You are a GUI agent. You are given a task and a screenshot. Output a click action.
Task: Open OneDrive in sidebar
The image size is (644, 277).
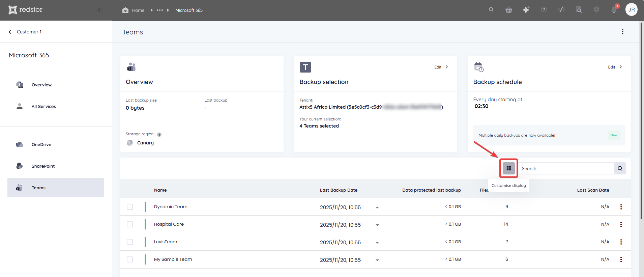coord(56,144)
